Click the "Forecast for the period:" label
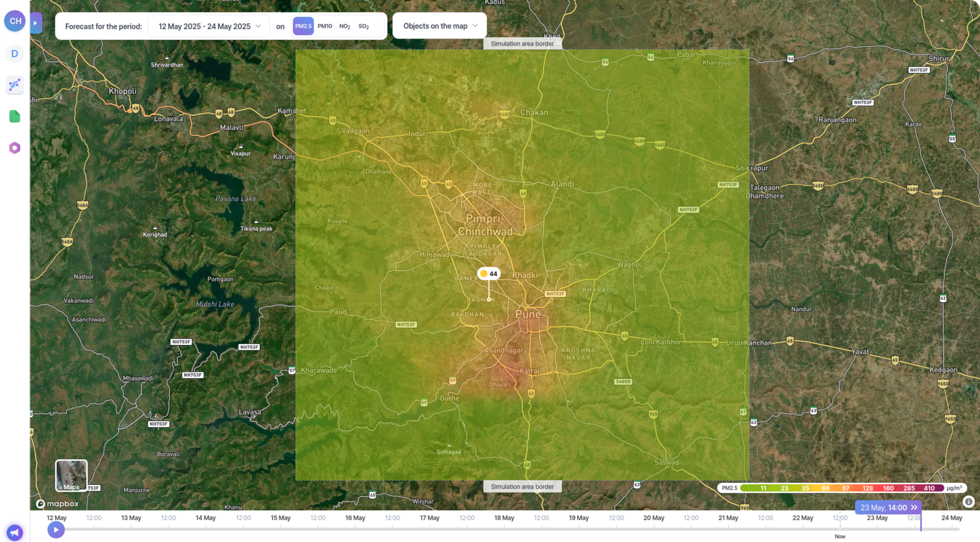Screen dimensions: 980x542 click(x=103, y=26)
